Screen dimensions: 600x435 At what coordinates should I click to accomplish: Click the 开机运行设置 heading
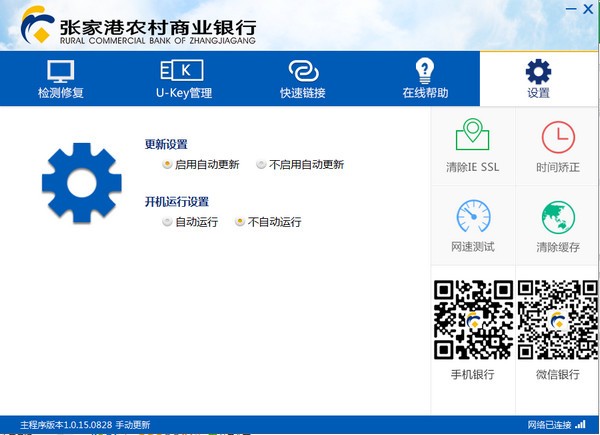pos(177,202)
